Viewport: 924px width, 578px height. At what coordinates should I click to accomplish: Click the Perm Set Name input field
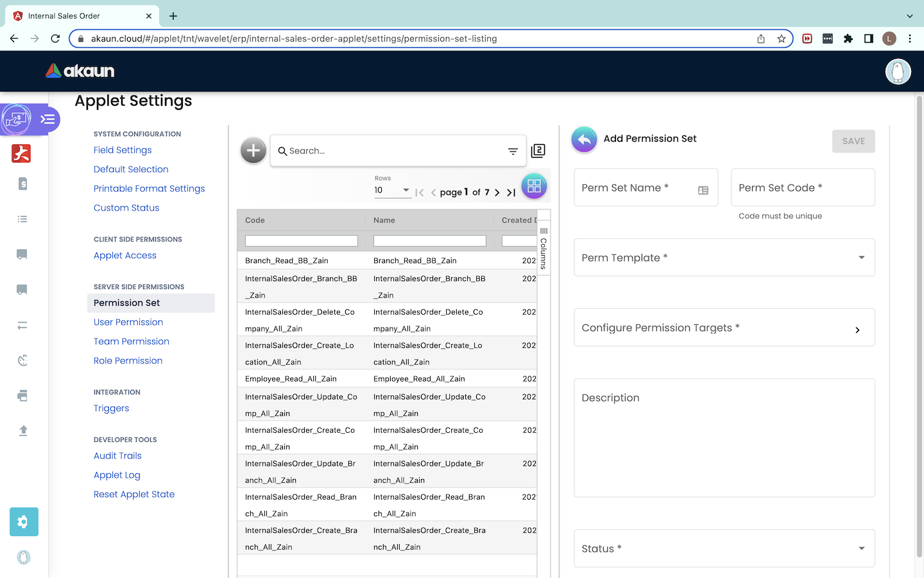635,188
